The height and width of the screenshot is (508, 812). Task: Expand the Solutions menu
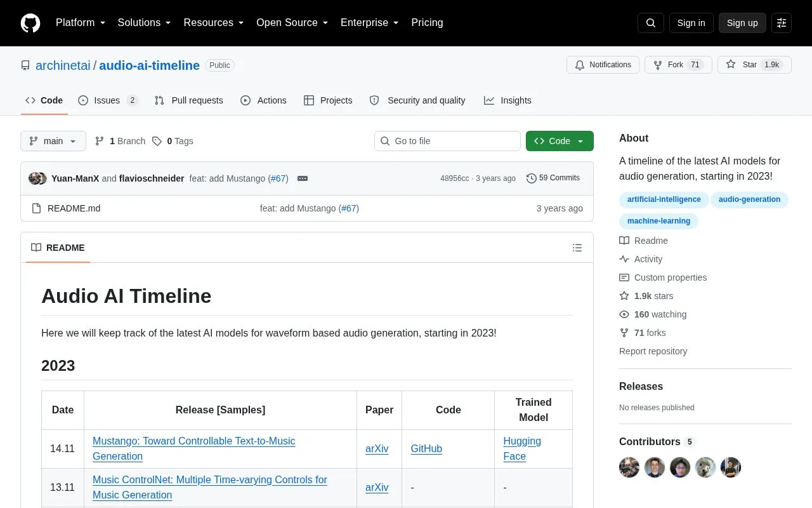(x=145, y=23)
